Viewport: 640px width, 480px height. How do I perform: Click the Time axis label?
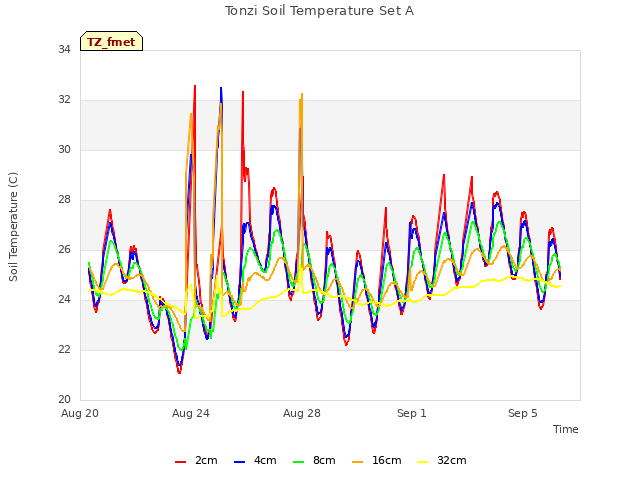(565, 429)
